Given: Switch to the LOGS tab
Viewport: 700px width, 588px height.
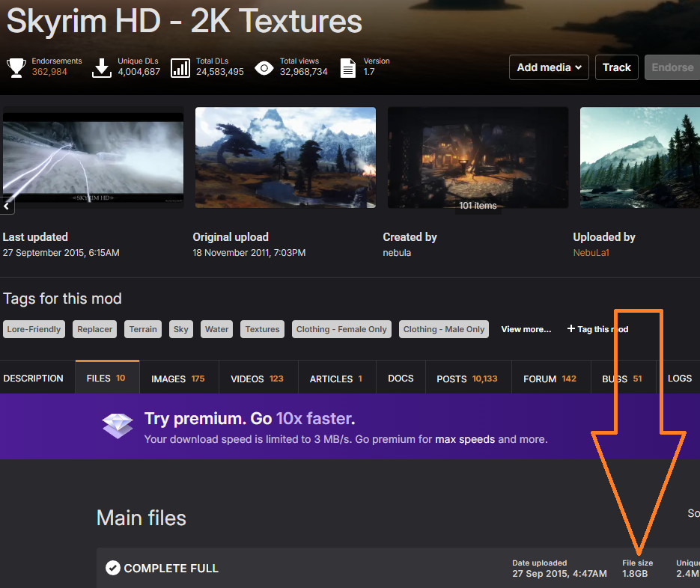Looking at the screenshot, I should pos(679,379).
